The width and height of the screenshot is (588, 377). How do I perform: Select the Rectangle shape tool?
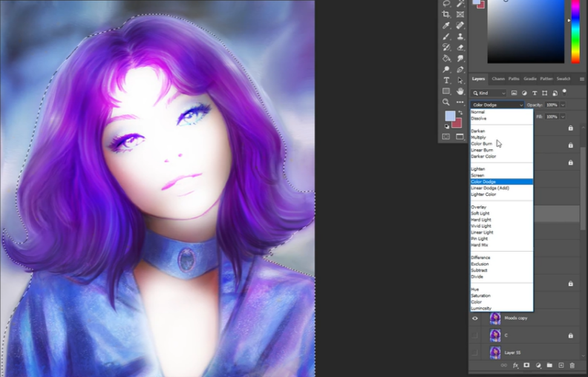[x=446, y=91]
